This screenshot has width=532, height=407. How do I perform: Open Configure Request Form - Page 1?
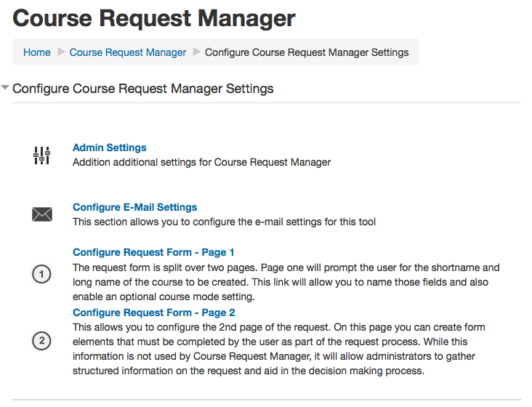point(153,252)
